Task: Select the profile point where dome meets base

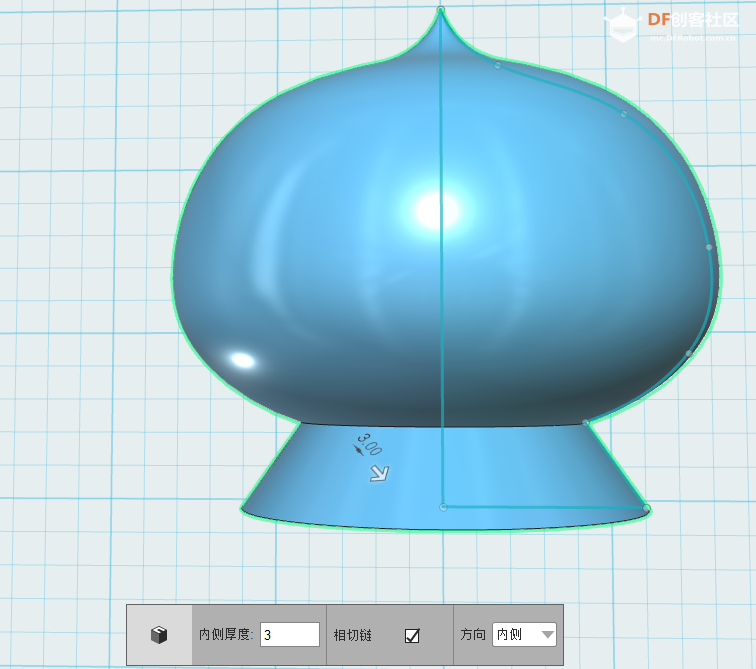Action: 586,422
